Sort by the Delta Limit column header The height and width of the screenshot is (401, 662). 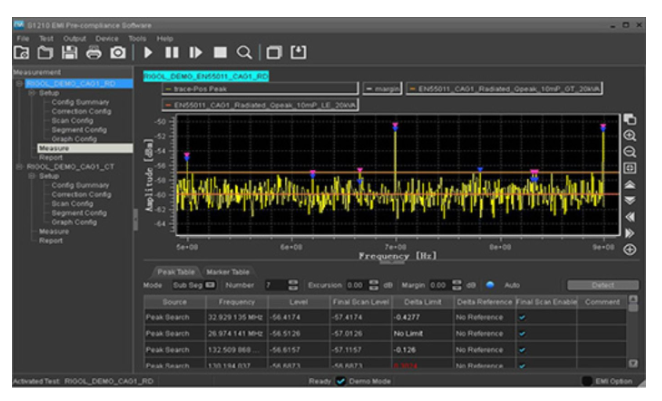(x=423, y=302)
